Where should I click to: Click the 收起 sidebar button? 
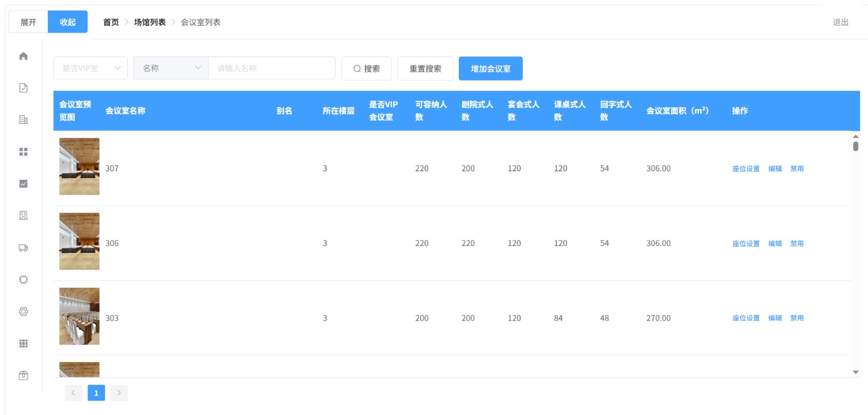(x=68, y=22)
